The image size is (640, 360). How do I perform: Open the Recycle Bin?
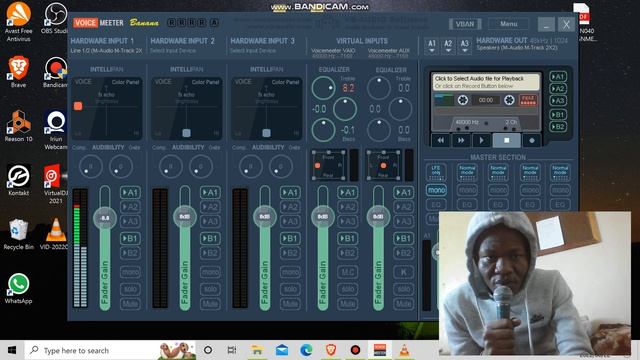click(18, 234)
